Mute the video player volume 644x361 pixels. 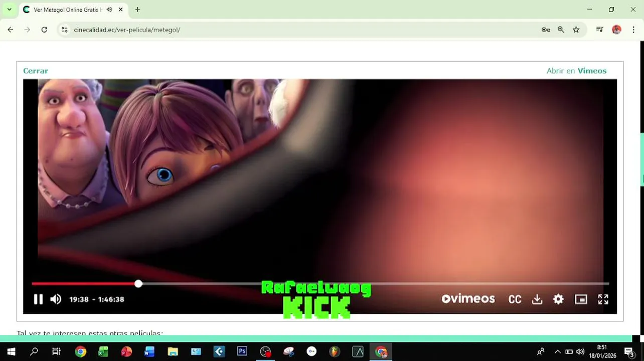56,299
